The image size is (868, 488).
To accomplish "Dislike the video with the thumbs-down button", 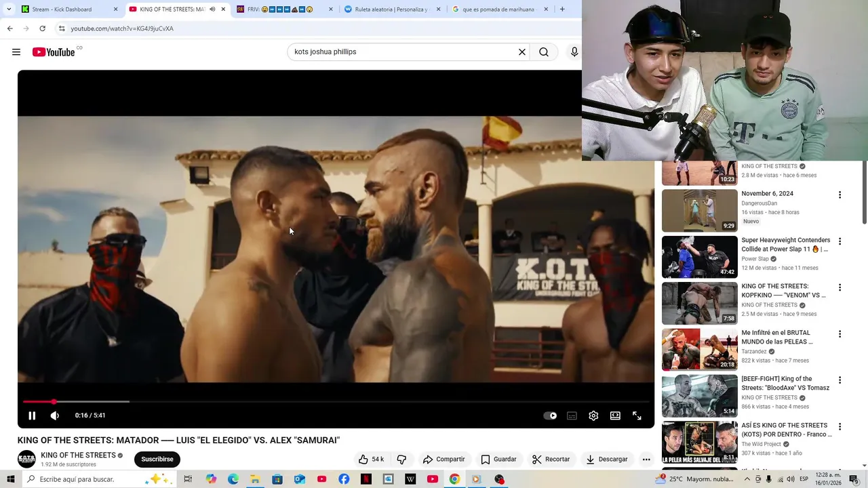I will [401, 460].
